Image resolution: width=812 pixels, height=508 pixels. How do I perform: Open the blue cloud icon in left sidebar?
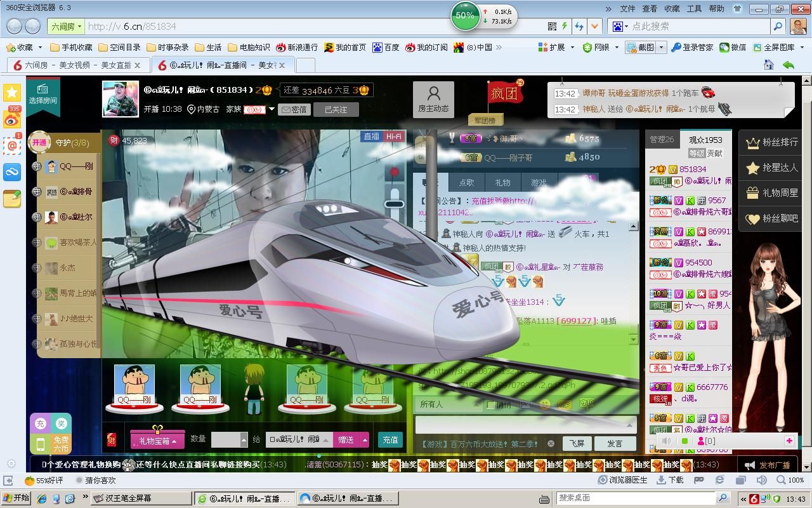click(12, 171)
